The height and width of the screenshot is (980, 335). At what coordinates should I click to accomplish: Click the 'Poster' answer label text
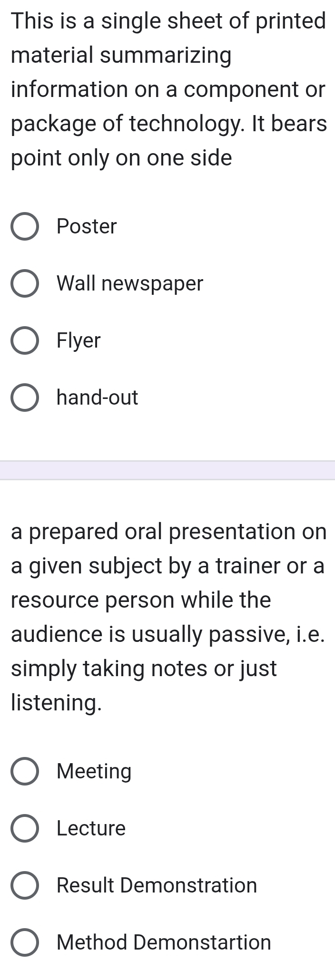coord(87,226)
